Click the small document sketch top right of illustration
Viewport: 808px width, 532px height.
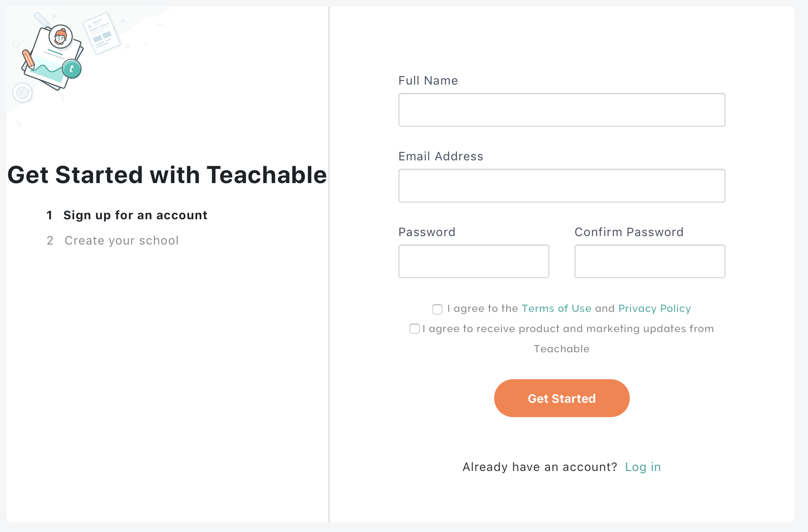point(101,33)
